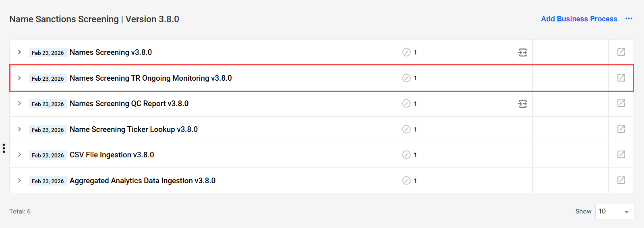
Task: Open CSV File Ingestion external link icon
Action: (621, 155)
